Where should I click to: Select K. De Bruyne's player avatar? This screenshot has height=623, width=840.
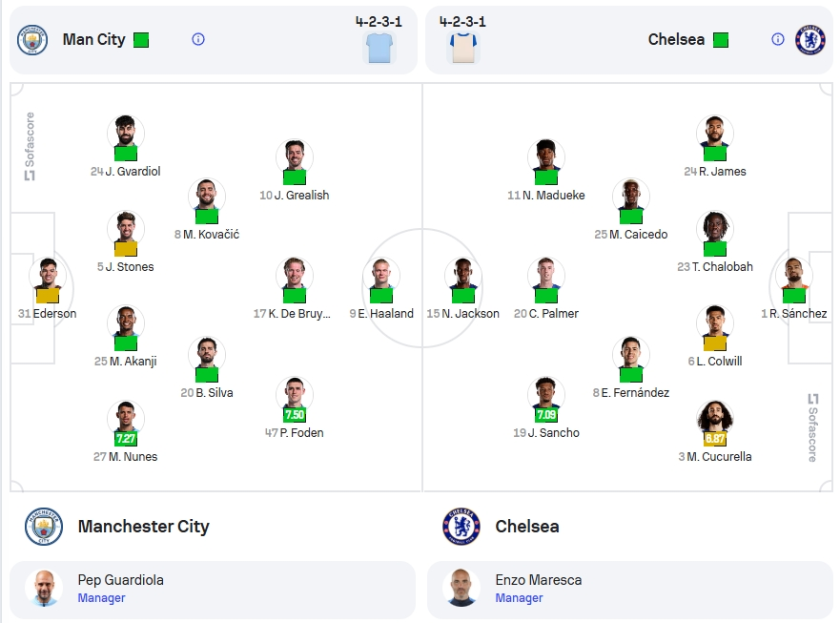[x=294, y=276]
